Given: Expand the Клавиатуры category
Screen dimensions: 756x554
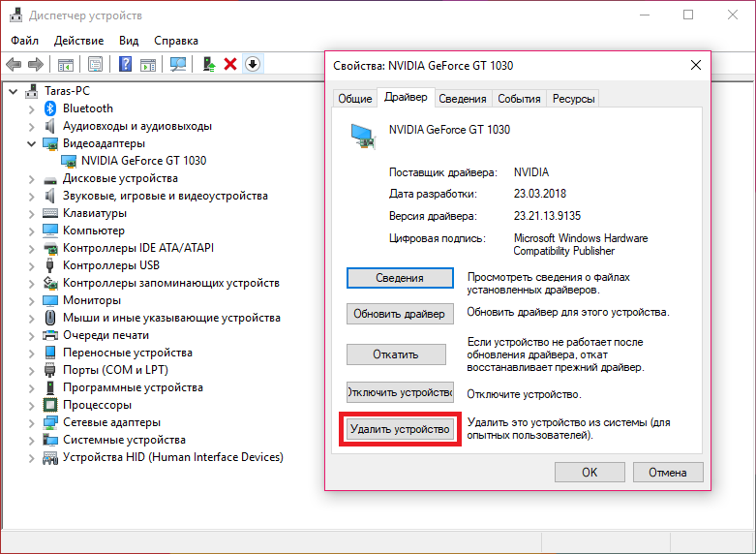Looking at the screenshot, I should pos(31,214).
